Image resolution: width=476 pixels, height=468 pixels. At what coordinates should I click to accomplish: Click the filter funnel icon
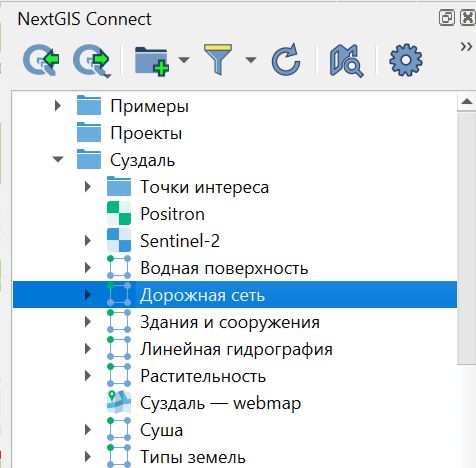pos(218,60)
